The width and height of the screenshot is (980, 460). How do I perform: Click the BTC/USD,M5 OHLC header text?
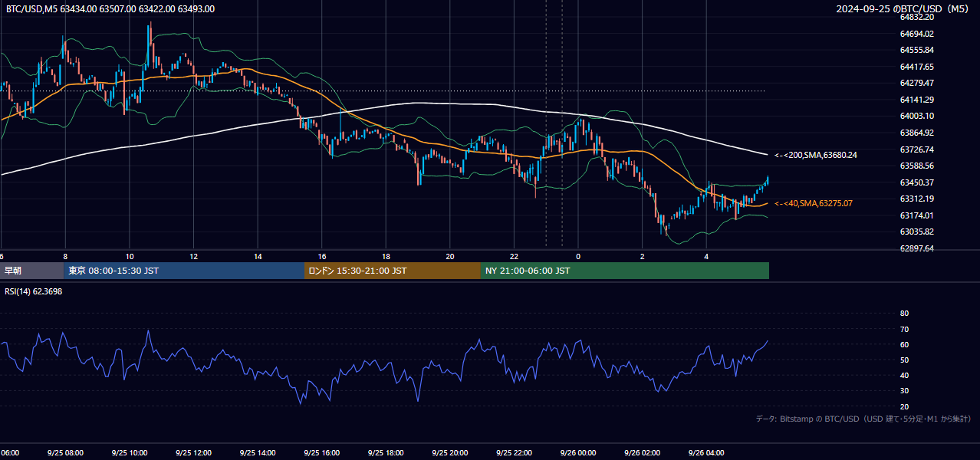click(x=110, y=9)
